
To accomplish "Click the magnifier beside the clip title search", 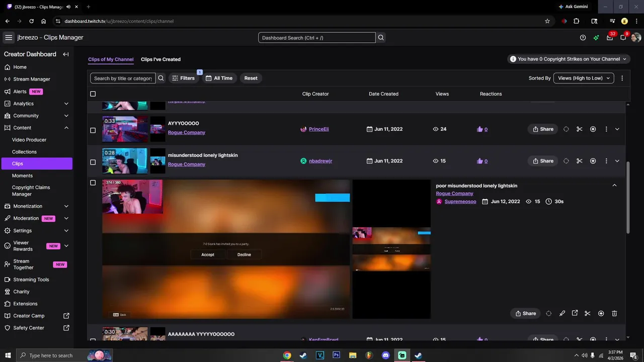I will [161, 78].
